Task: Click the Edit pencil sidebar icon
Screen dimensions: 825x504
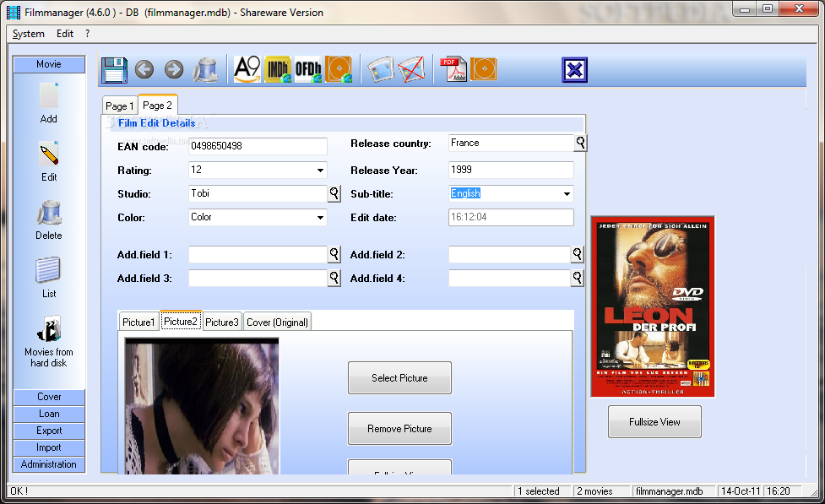Action: (x=49, y=154)
